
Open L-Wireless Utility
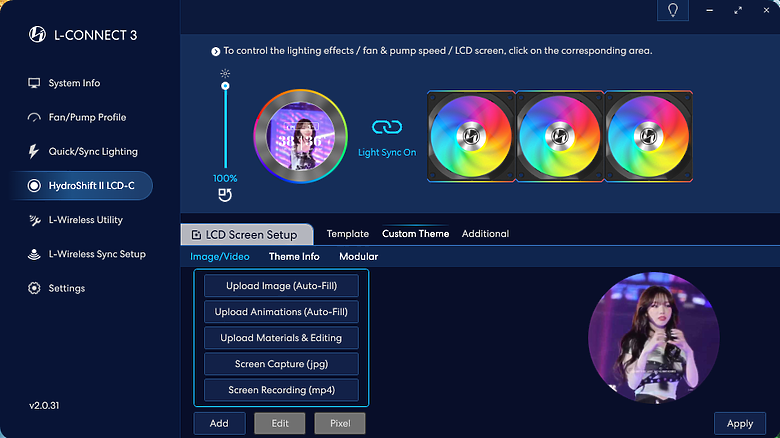coord(75,220)
